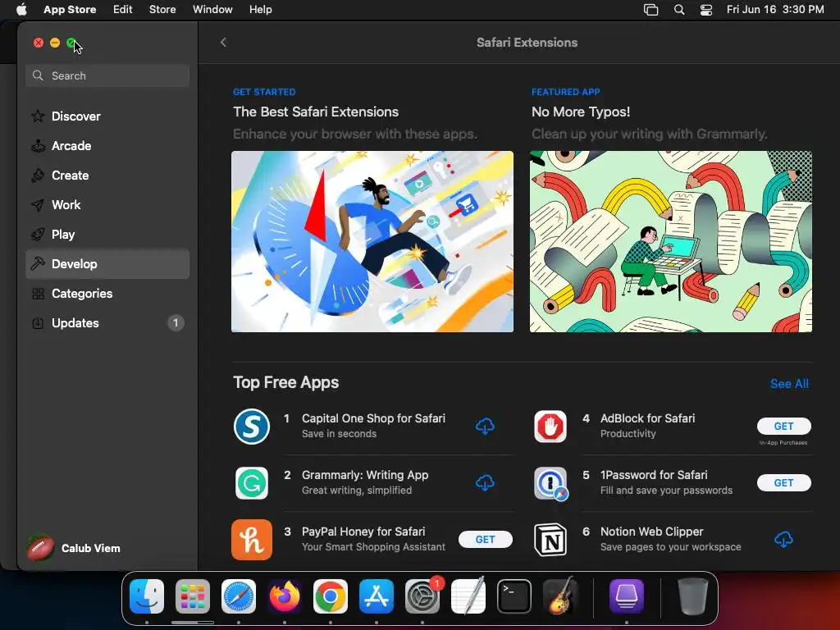Open the Edit menu
This screenshot has width=840, height=630.
click(x=123, y=10)
